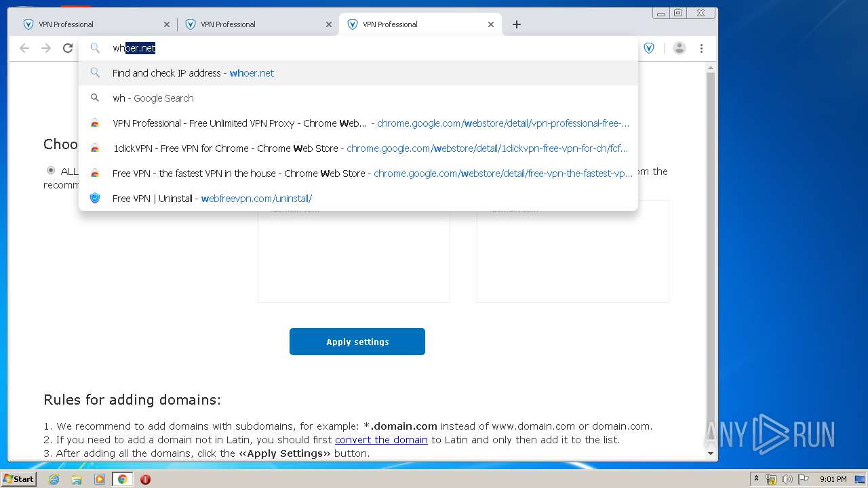Image resolution: width=868 pixels, height=488 pixels.
Task: Open a new browser tab
Action: (x=517, y=24)
